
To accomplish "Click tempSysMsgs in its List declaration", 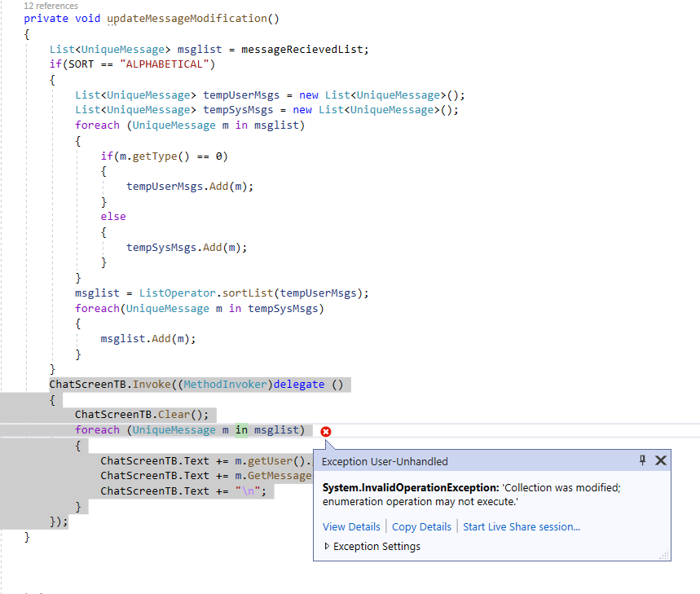I will [x=238, y=110].
